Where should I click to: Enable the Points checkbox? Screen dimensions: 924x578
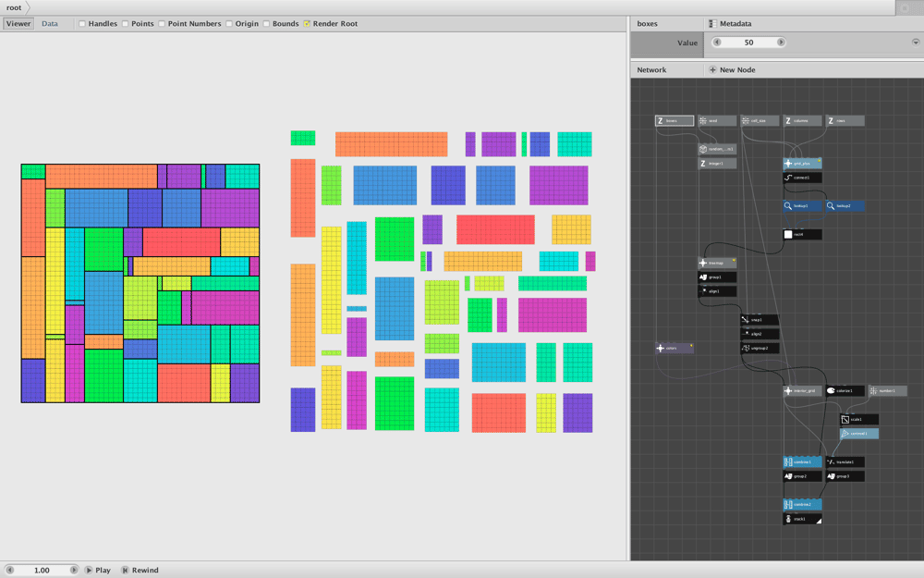(x=125, y=24)
